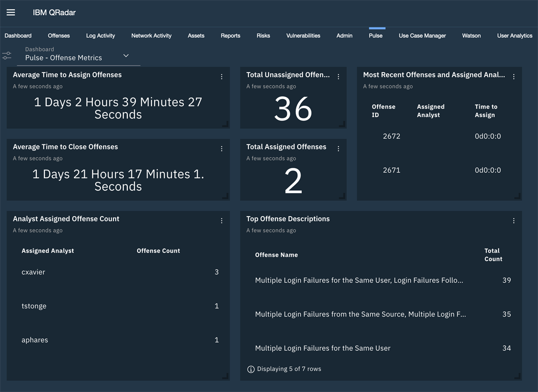This screenshot has width=538, height=392.
Task: Open overflow menu on Total Unassigned Offenses
Action: pos(338,77)
